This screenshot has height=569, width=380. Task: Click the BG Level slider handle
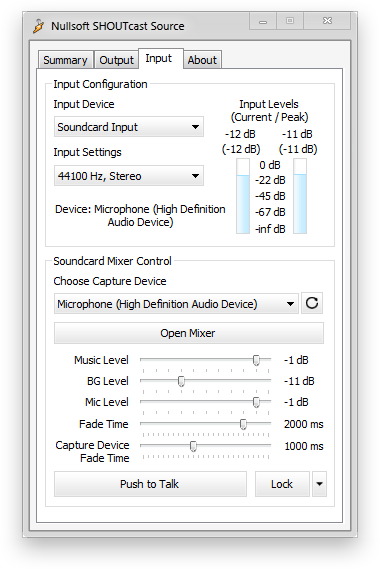tap(181, 381)
